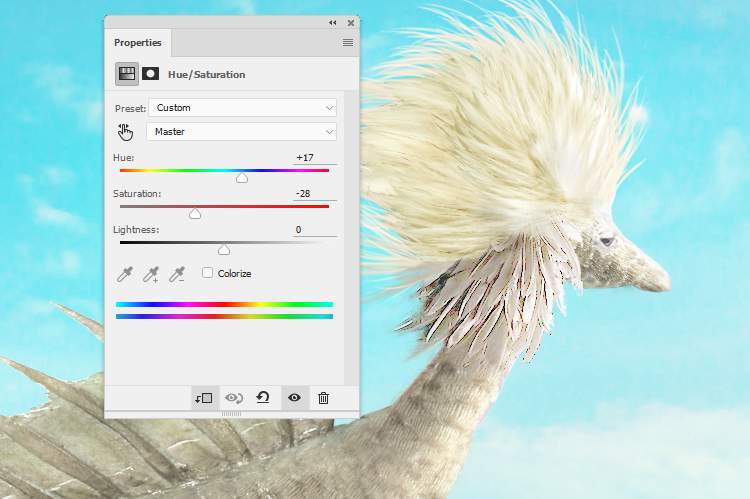Click the panel's bottom grip handle

tap(232, 414)
